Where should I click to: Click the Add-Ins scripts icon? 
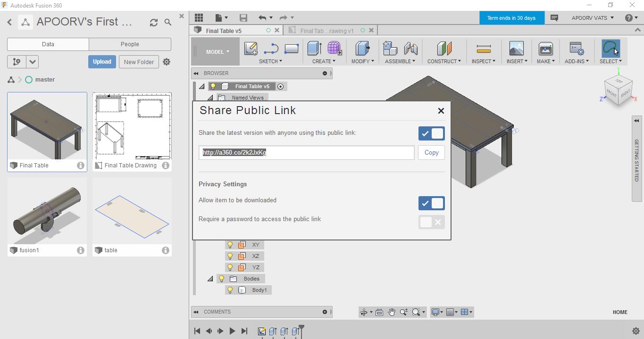(577, 48)
